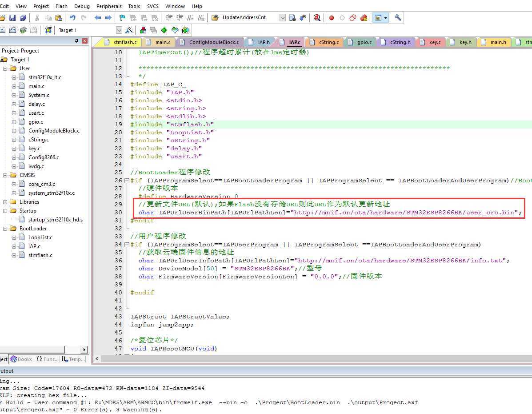This screenshot has height=414, width=532.
Task: Open the Peripherals menu
Action: 109,6
